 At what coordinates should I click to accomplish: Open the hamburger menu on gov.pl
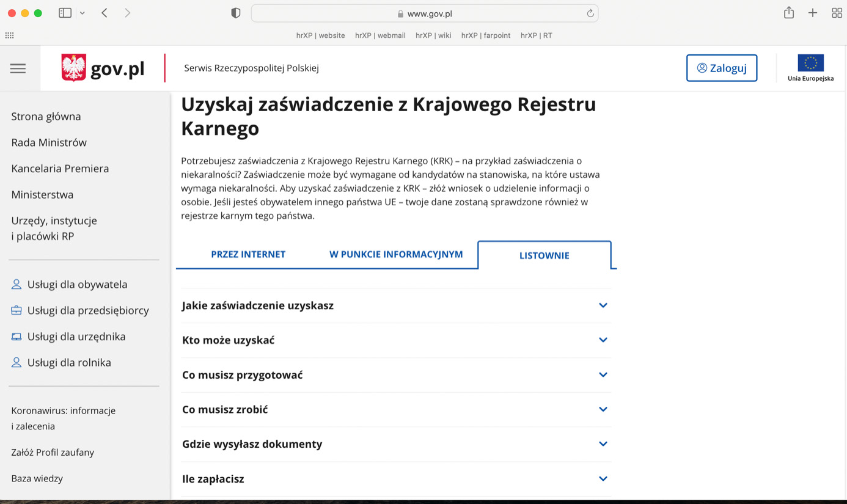tap(18, 68)
